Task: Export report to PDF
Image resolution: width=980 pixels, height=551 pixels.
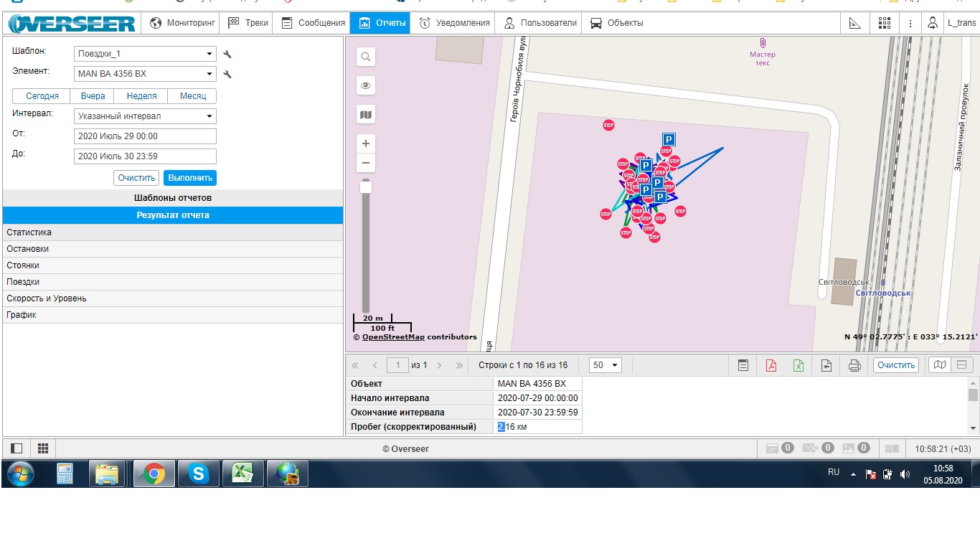Action: click(x=771, y=365)
